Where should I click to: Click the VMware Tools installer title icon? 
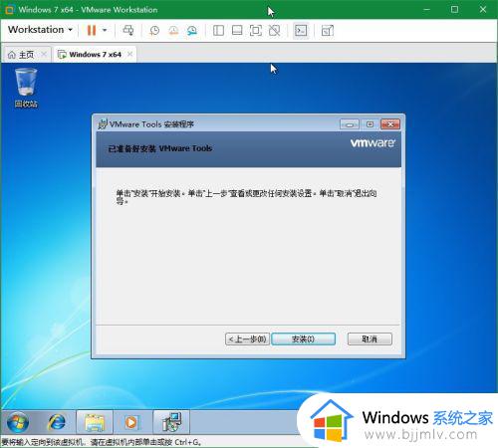tap(103, 124)
